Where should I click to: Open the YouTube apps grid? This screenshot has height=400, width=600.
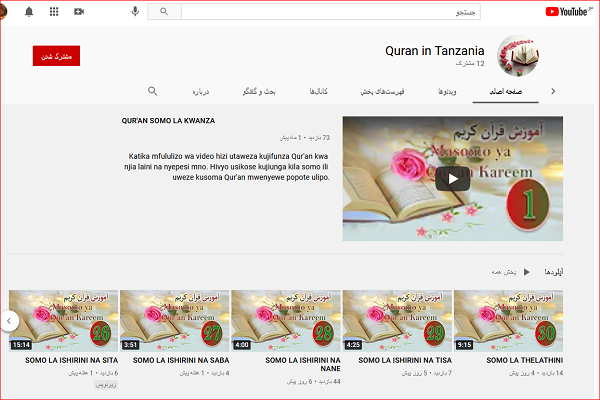click(x=54, y=11)
